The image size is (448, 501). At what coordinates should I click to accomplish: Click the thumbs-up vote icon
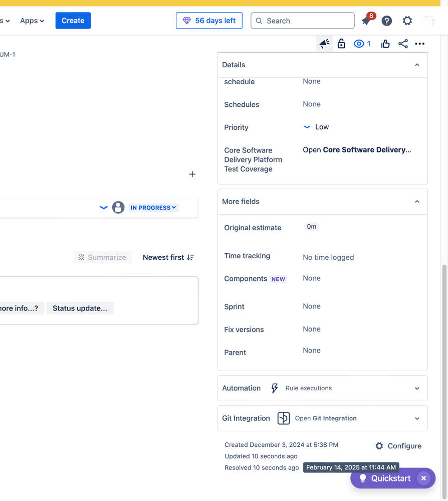coord(385,44)
